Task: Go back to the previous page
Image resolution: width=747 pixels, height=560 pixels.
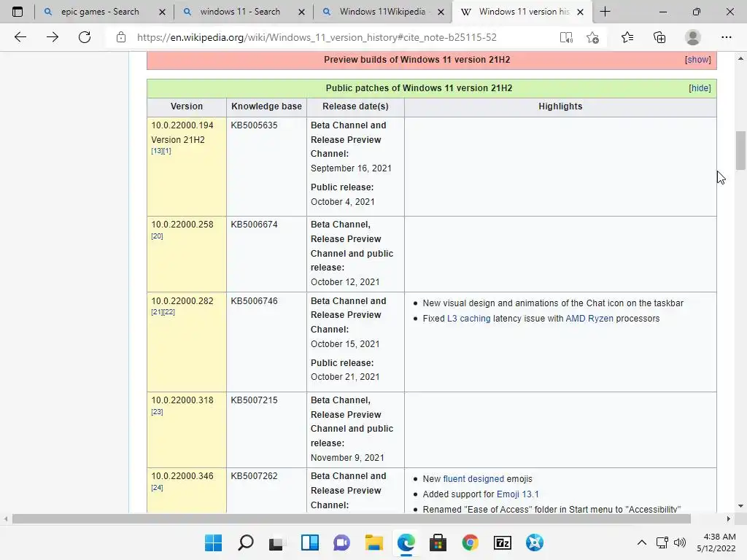Action: coord(20,37)
